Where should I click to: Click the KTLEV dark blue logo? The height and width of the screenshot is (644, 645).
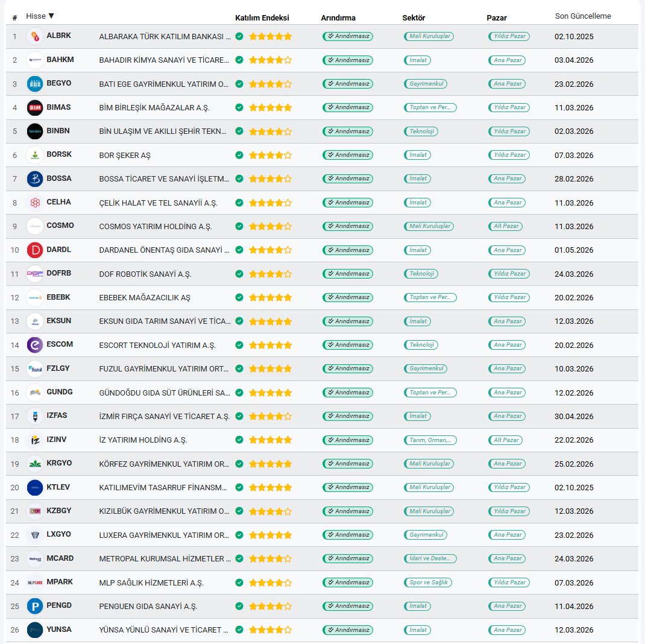(x=35, y=488)
